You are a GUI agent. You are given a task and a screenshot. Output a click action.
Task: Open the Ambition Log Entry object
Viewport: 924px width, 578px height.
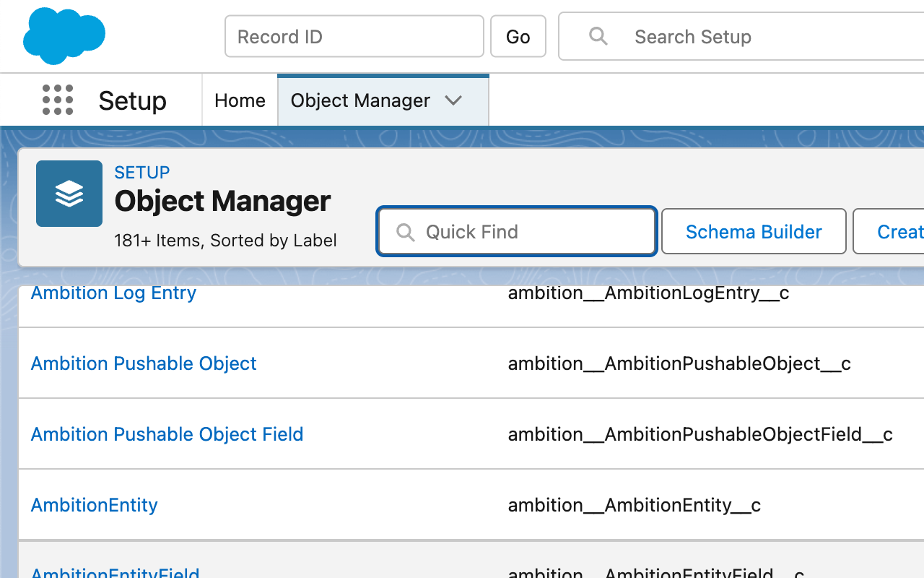pyautogui.click(x=113, y=293)
